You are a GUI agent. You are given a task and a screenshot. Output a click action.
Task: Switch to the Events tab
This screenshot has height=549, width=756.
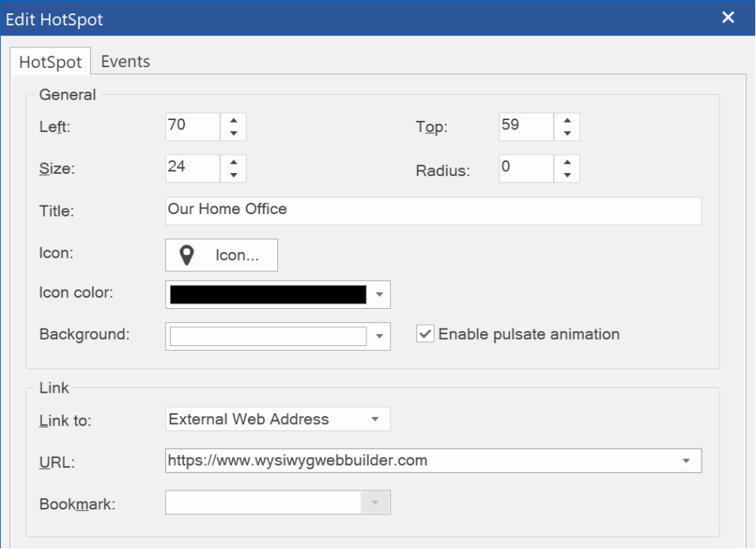(x=125, y=62)
